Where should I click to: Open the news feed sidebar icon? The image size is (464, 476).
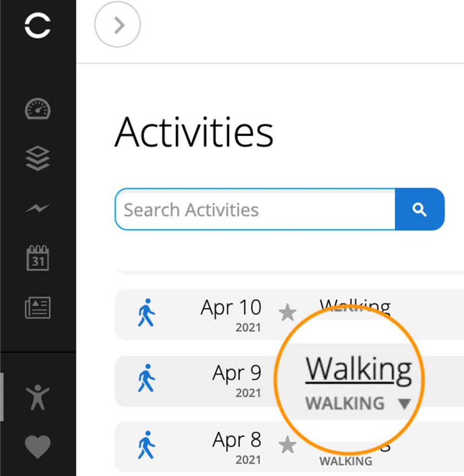37,307
